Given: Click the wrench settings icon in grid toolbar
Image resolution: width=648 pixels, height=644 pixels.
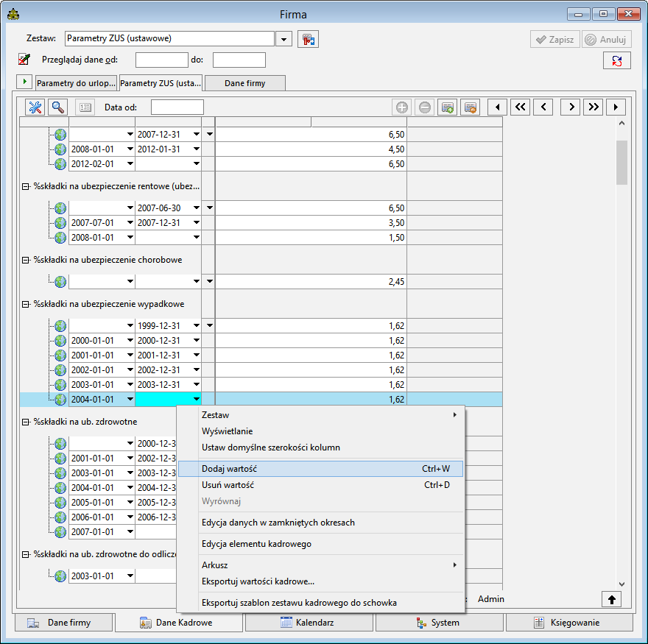Looking at the screenshot, I should tap(35, 107).
